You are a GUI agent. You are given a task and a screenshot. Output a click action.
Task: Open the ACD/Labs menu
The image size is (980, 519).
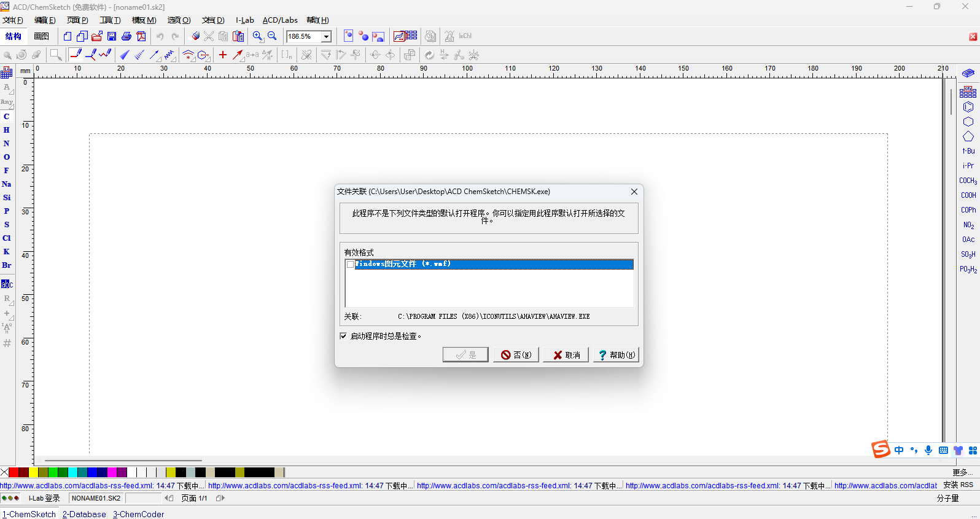tap(280, 20)
